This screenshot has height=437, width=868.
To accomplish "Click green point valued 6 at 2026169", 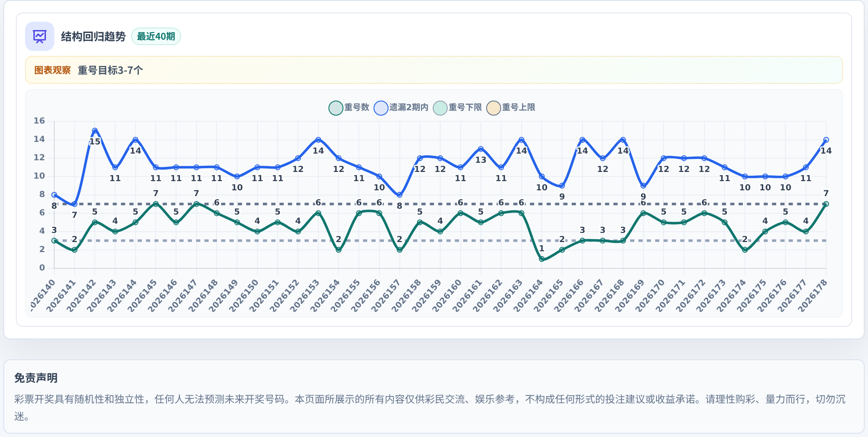I will tap(643, 213).
